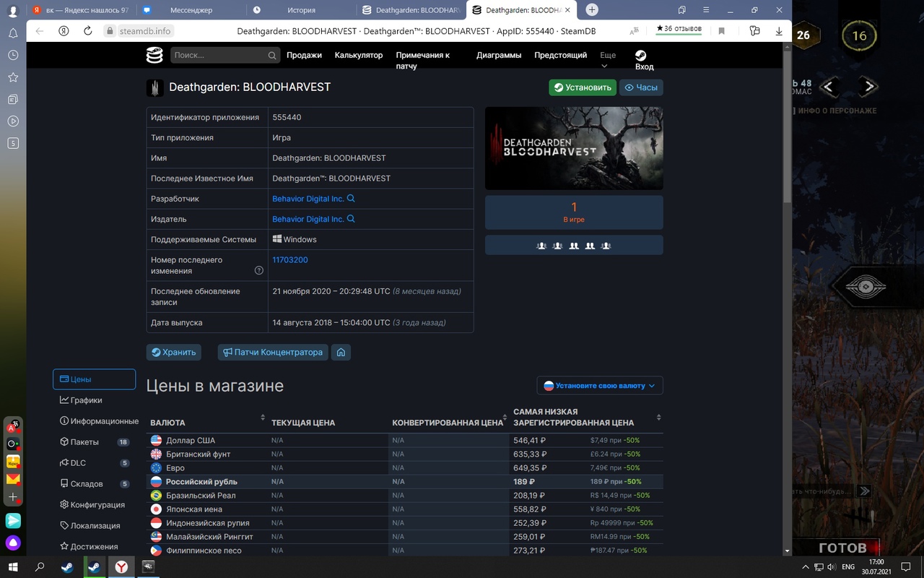The image size is (924, 578).
Task: Open the Складов sidebar section
Action: [x=94, y=484]
